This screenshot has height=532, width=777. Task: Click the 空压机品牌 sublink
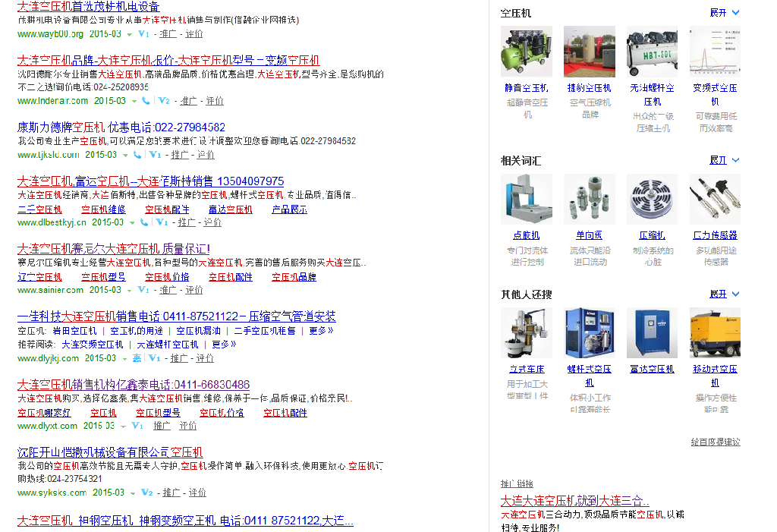coord(294,277)
